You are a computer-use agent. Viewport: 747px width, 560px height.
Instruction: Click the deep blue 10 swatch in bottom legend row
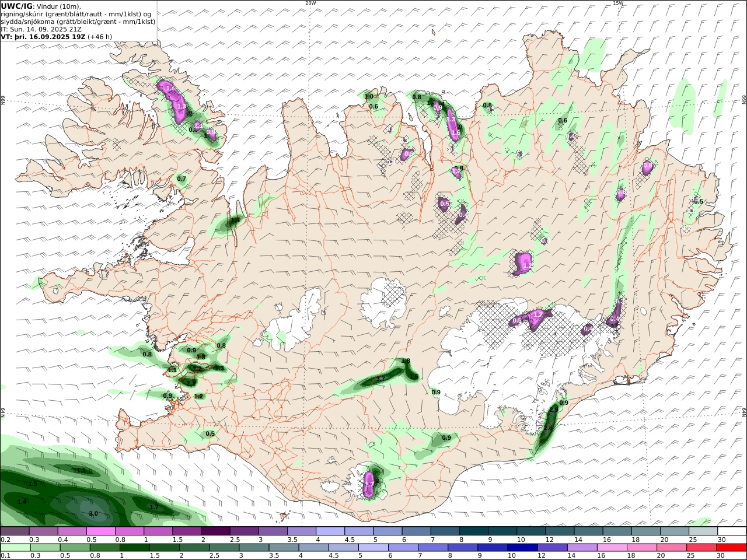point(522,547)
